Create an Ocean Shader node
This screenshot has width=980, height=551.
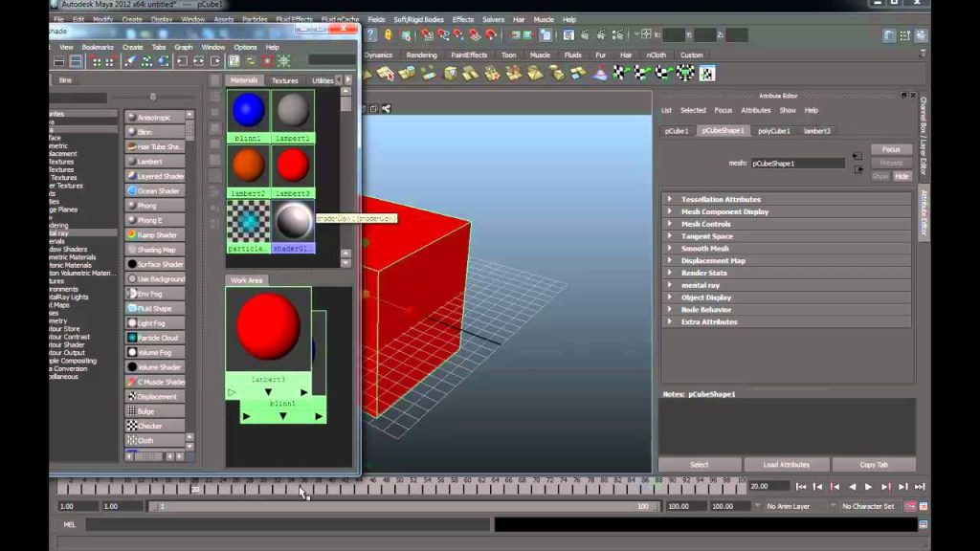tap(155, 190)
